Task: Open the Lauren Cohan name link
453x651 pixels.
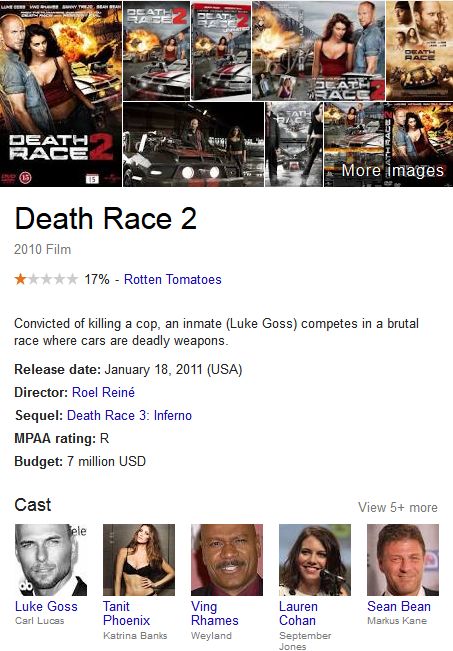Action: [x=298, y=613]
